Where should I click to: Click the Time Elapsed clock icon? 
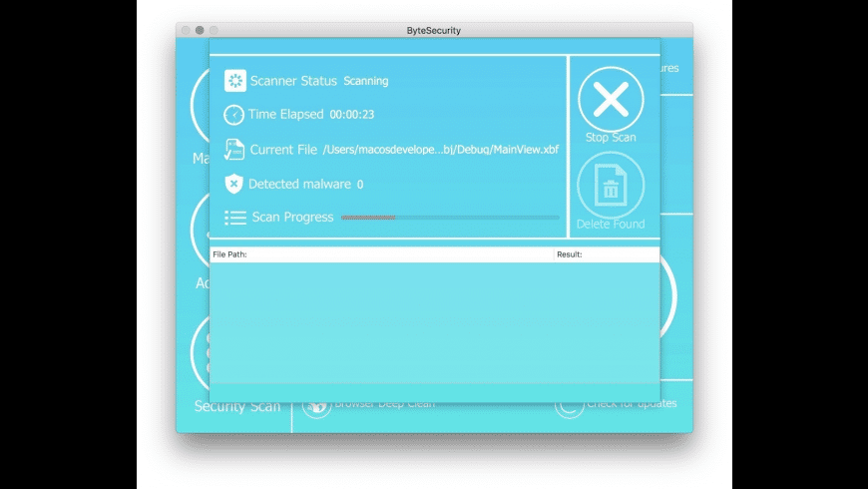(x=233, y=115)
